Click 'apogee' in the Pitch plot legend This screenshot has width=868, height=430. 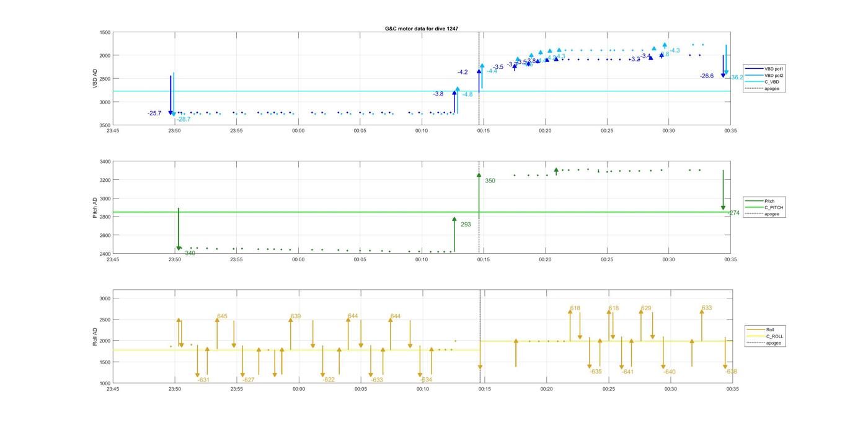[x=772, y=213]
